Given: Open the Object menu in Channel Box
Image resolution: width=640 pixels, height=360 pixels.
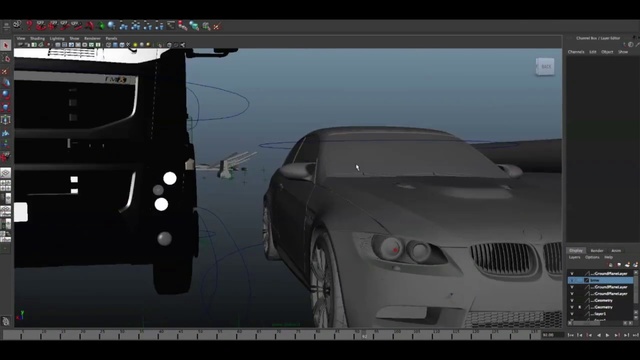Looking at the screenshot, I should click(607, 52).
